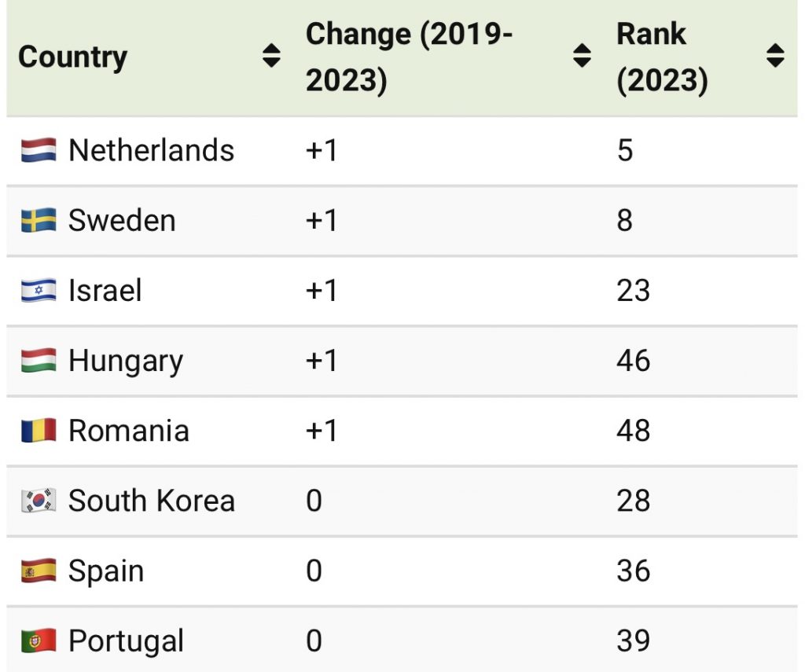Image resolution: width=805 pixels, height=672 pixels.
Task: Sort by Change (2019-2023) arrows
Action: point(582,56)
